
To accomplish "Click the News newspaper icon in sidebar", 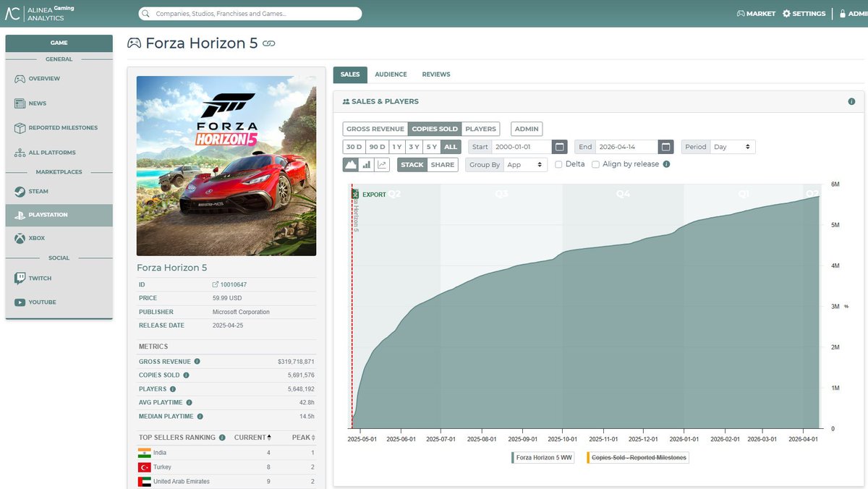I will 20,103.
